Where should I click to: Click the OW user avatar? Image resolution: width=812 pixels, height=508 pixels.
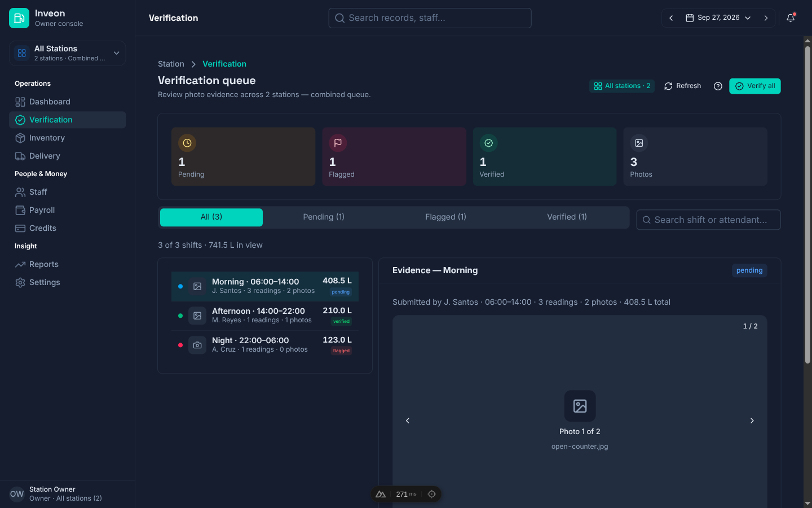17,494
